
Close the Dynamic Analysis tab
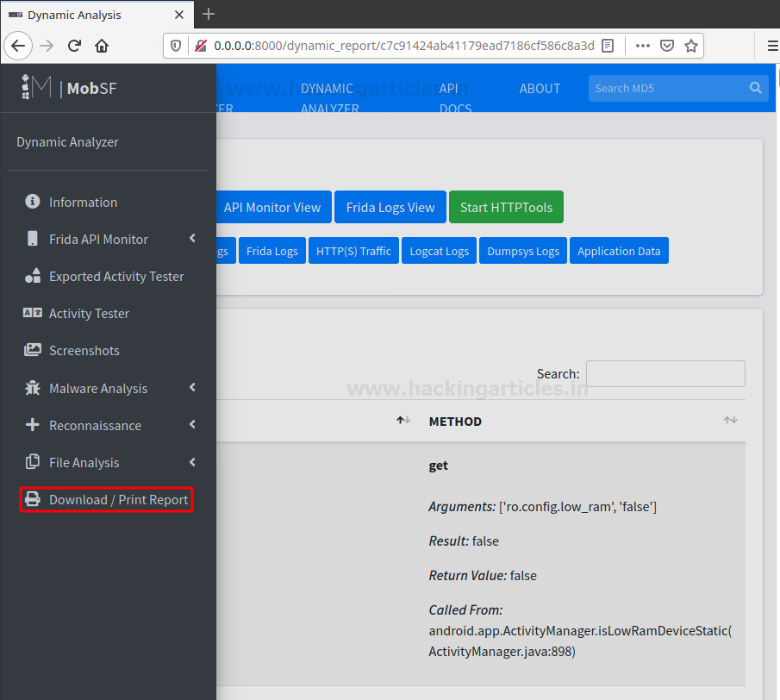tap(179, 15)
